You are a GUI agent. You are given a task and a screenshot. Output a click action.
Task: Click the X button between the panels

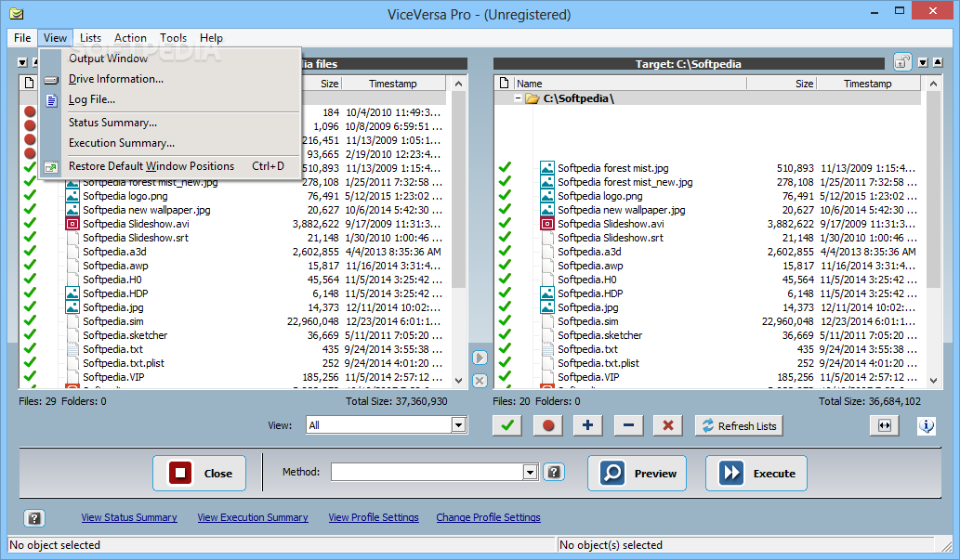point(480,381)
